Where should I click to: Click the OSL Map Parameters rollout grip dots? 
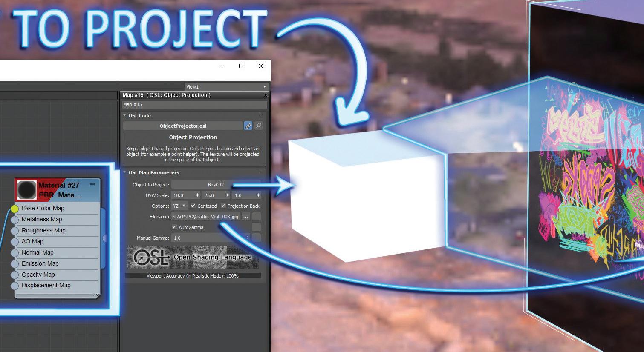click(x=261, y=172)
